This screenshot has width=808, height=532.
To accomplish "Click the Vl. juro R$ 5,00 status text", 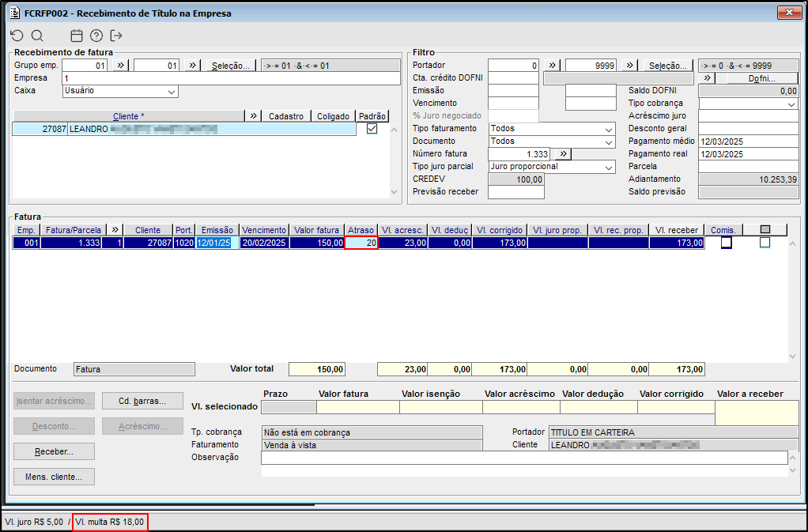I will point(34,522).
